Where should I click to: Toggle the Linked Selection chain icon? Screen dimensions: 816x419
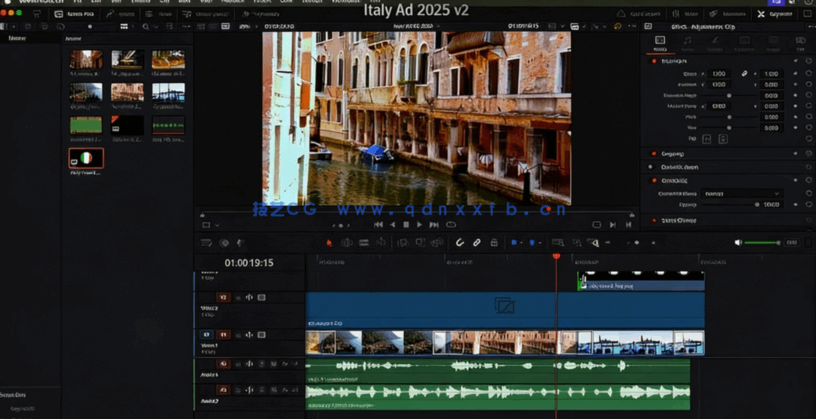coord(477,243)
